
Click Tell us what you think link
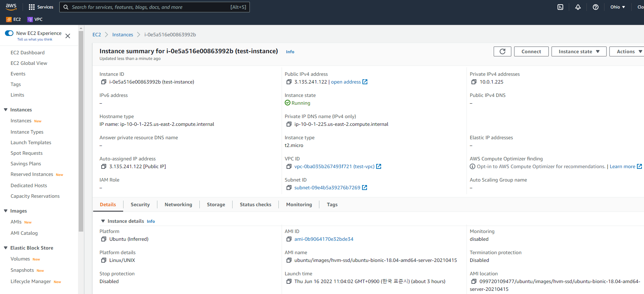pos(35,39)
